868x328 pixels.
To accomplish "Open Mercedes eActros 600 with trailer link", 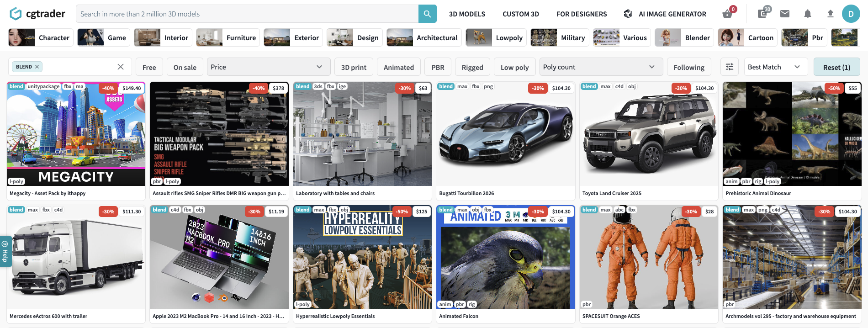I will [48, 316].
